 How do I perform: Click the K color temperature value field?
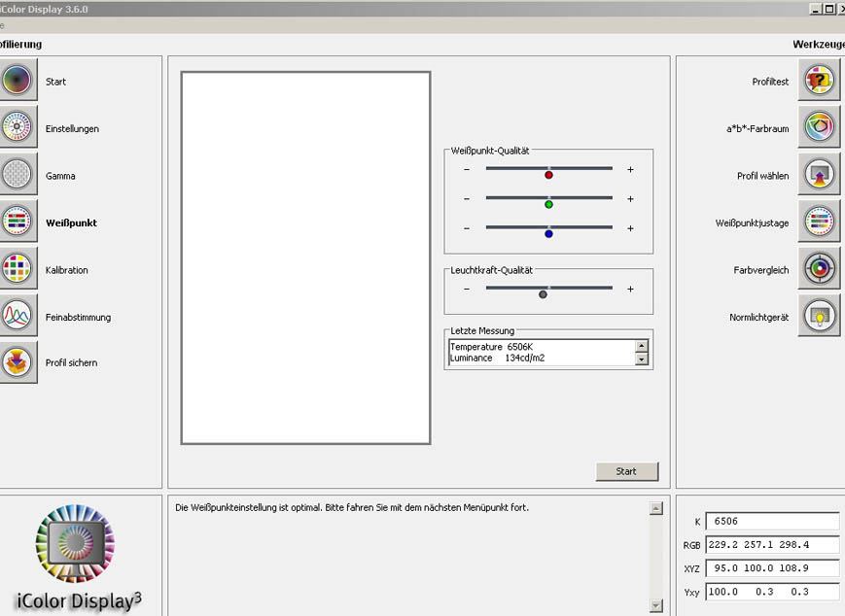click(771, 521)
